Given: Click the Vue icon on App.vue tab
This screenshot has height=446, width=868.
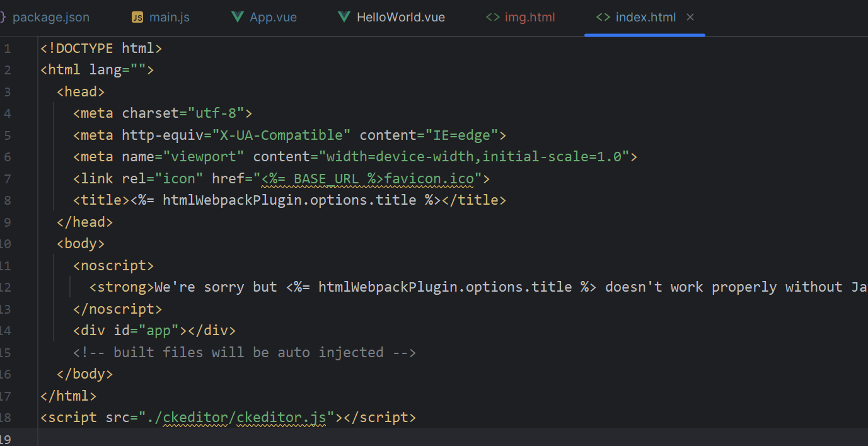Looking at the screenshot, I should coord(238,17).
